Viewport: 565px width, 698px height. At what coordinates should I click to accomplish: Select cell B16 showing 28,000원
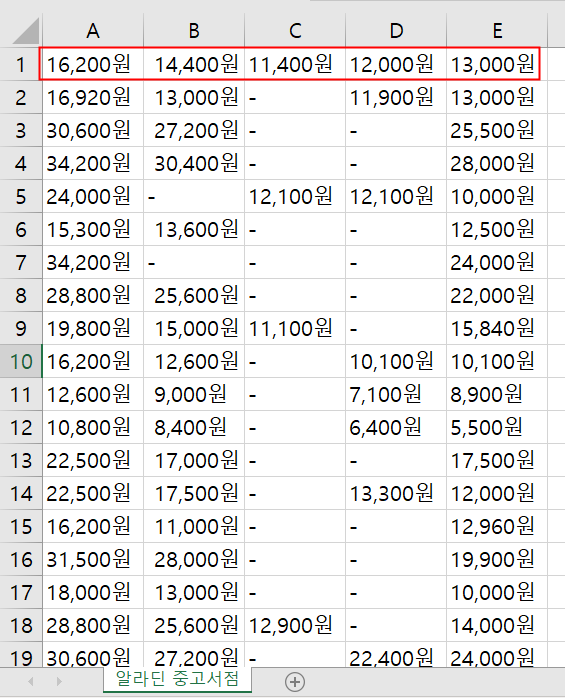point(194,559)
